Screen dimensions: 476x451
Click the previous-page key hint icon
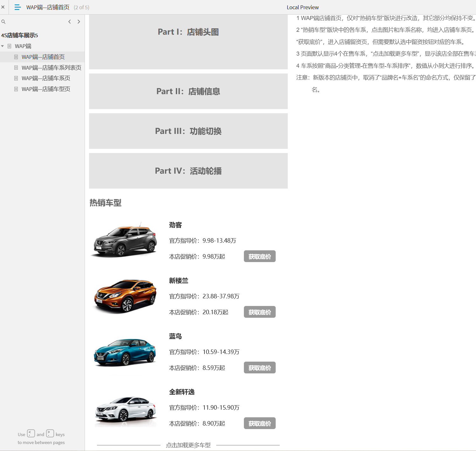31,434
